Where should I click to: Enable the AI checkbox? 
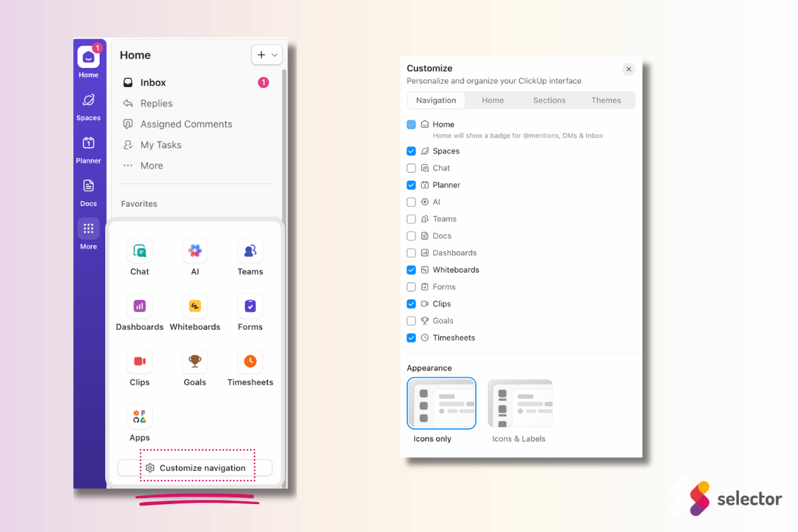click(411, 202)
